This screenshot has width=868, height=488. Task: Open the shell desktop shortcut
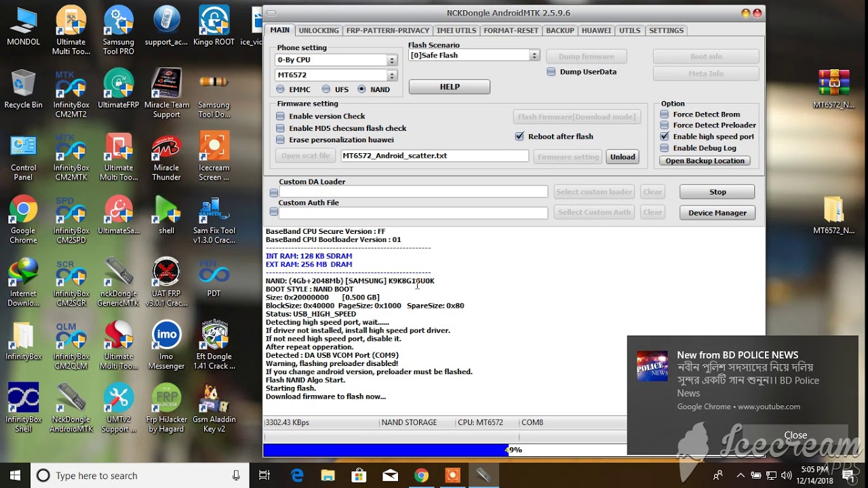[166, 216]
